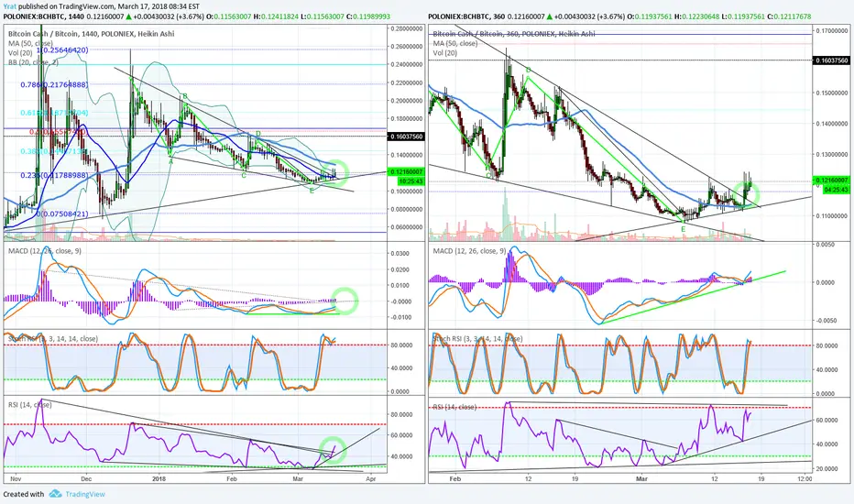Screen dimensions: 854x504
Task: Open the author link Yrat
Action: 9,6
